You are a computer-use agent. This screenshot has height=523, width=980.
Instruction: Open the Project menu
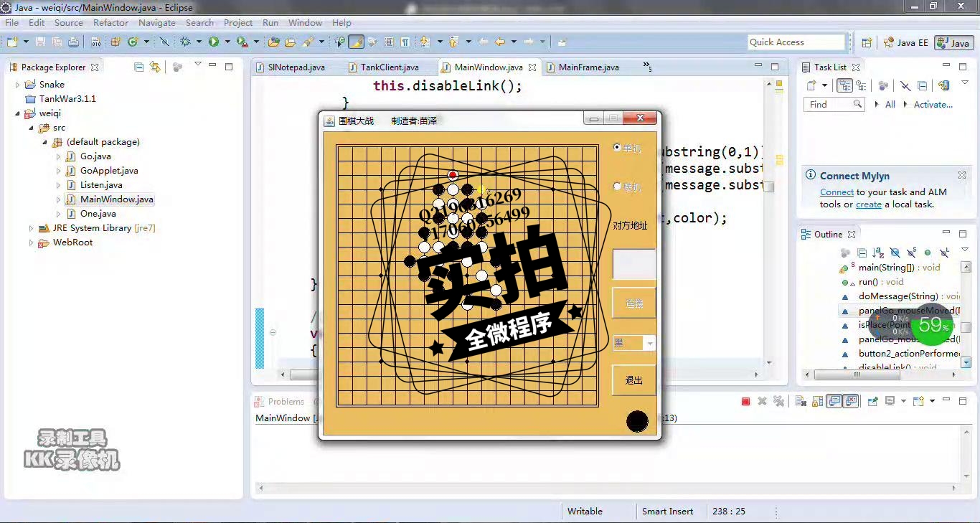[x=238, y=23]
